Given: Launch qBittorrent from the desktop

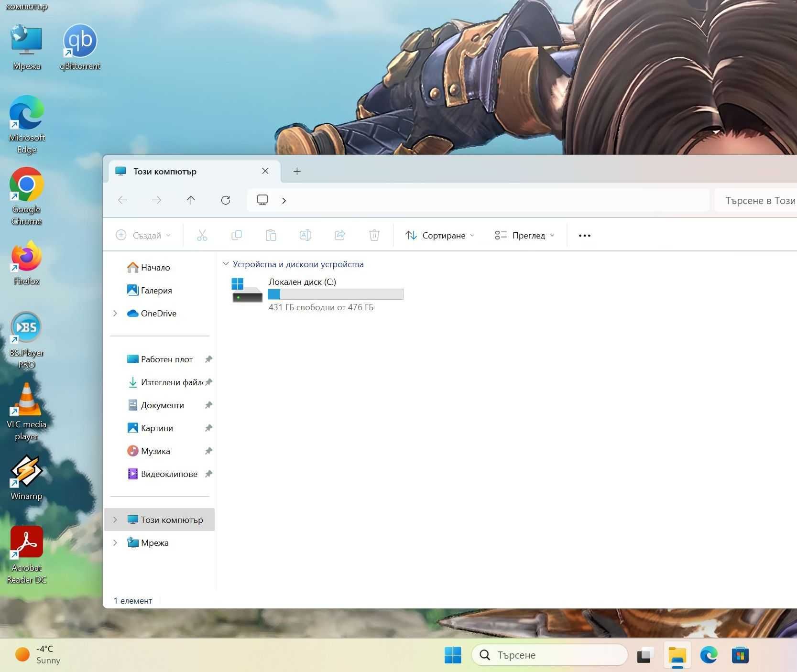Looking at the screenshot, I should tap(80, 48).
